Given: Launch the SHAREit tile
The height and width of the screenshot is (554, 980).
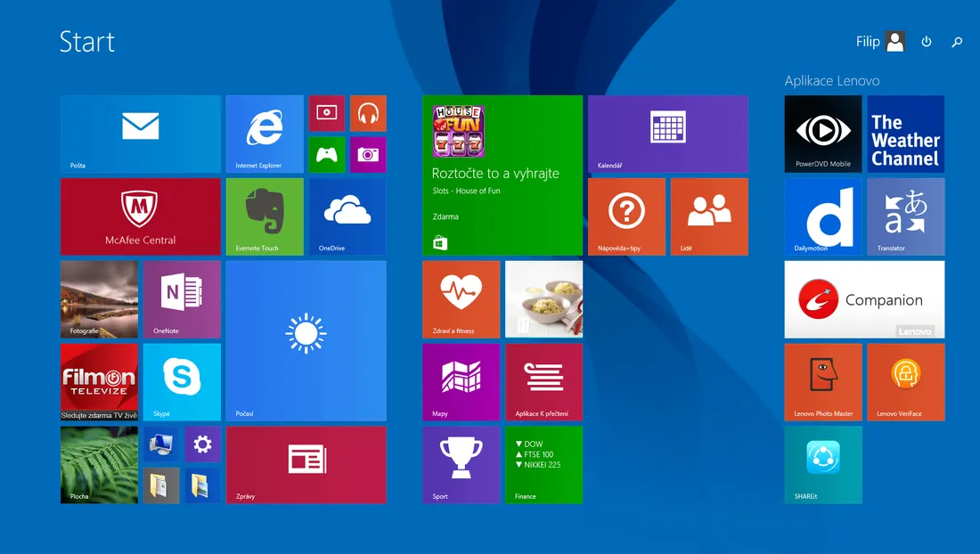Looking at the screenshot, I should 823,465.
